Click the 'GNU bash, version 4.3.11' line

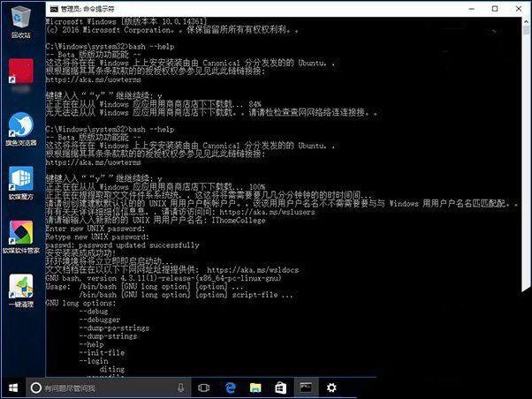[x=163, y=278]
